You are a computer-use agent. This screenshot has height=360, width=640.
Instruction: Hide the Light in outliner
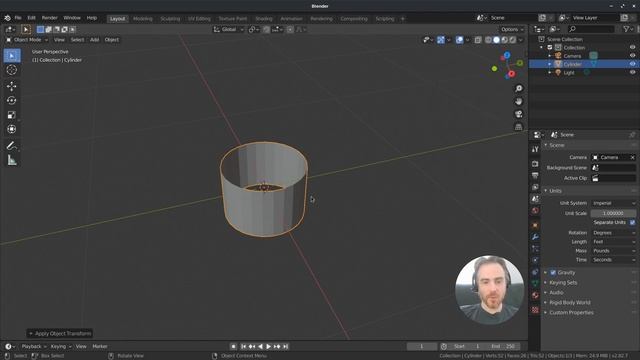[632, 72]
